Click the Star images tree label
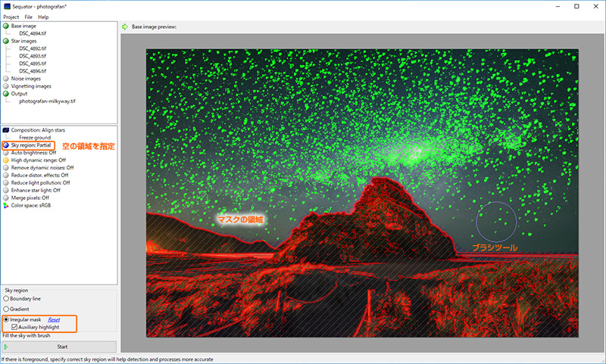The height and width of the screenshot is (364, 606). pos(23,41)
